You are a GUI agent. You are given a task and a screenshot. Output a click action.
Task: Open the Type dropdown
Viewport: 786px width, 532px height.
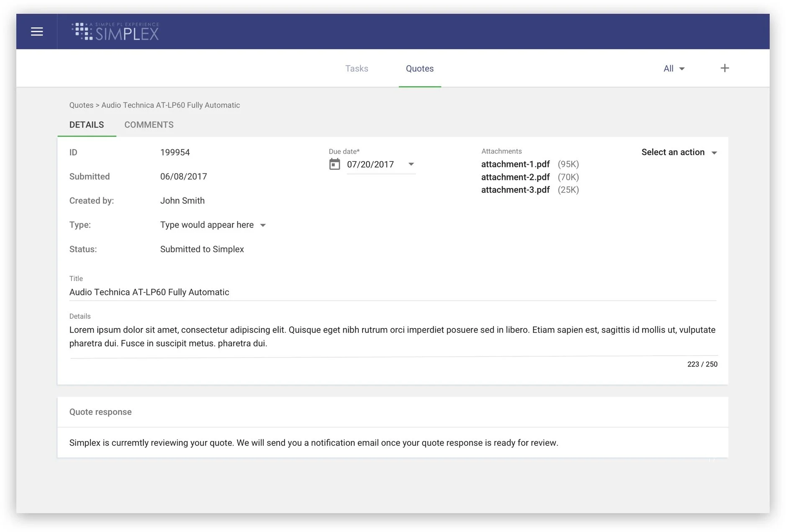(213, 225)
